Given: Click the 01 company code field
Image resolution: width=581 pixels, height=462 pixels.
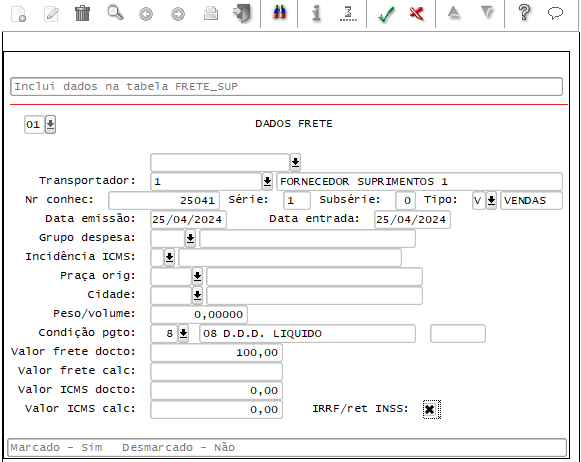Looking at the screenshot, I should (34, 124).
